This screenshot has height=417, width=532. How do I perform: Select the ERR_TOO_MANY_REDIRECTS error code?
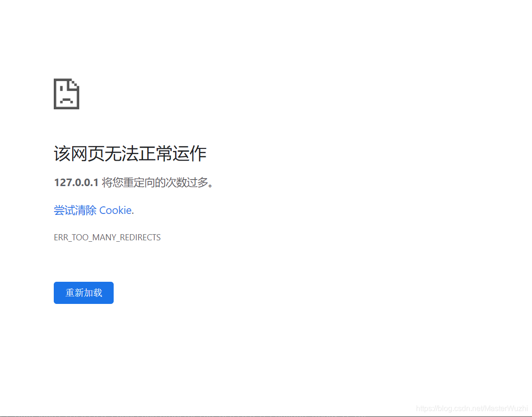click(107, 237)
